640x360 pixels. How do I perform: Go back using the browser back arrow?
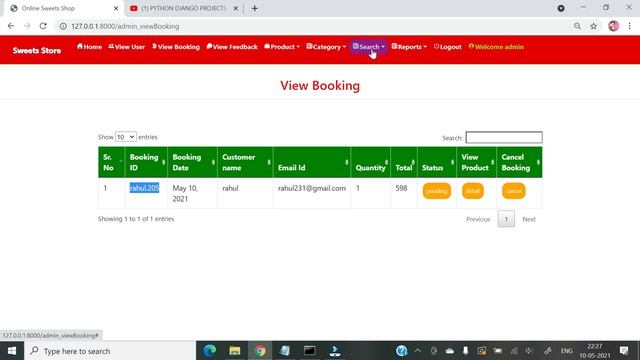click(x=11, y=26)
